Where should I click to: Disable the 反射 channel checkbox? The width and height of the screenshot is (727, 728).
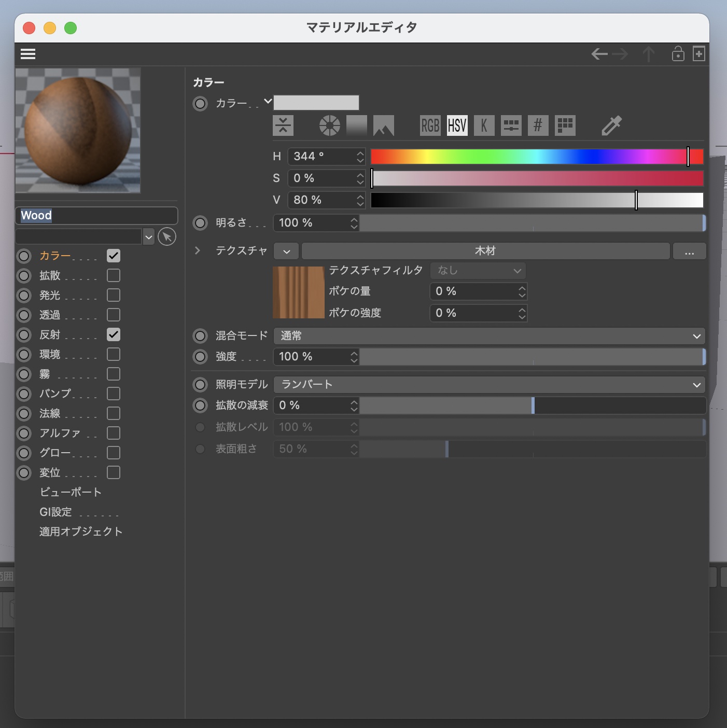click(114, 334)
